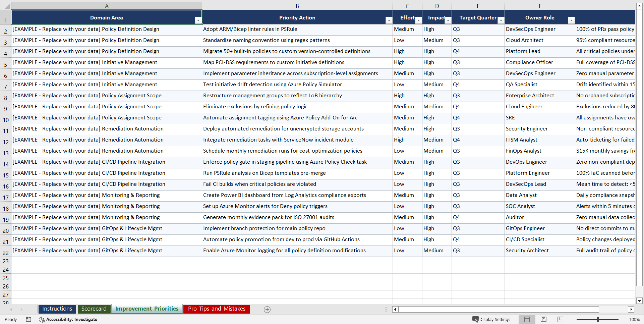Click the left sheet navigation arrow
The image size is (644, 324).
(x=11, y=309)
